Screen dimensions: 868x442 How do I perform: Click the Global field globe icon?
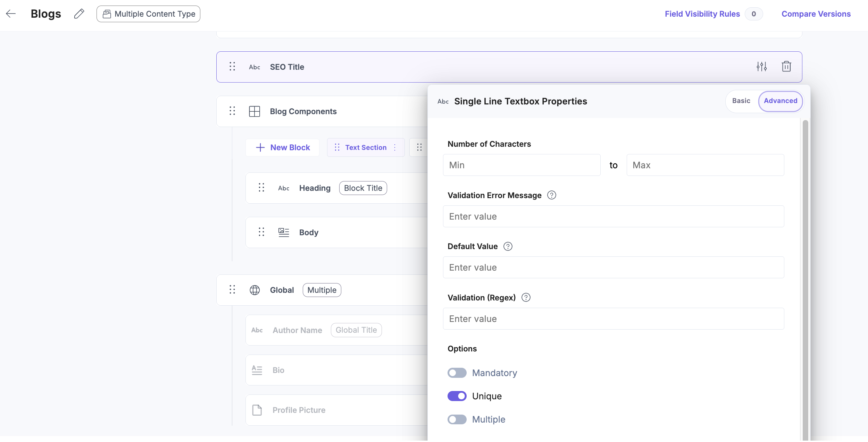254,290
